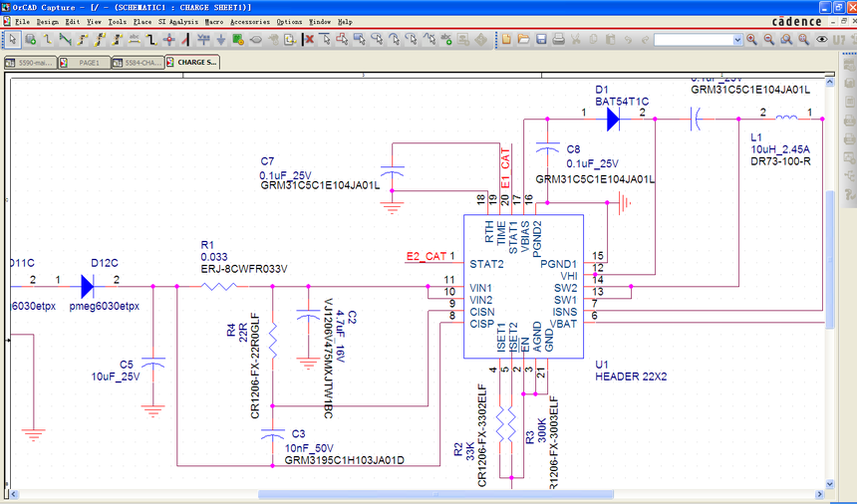Select the Hierarchical Block tool
Image resolution: width=857 pixels, height=504 pixels.
coord(238,39)
